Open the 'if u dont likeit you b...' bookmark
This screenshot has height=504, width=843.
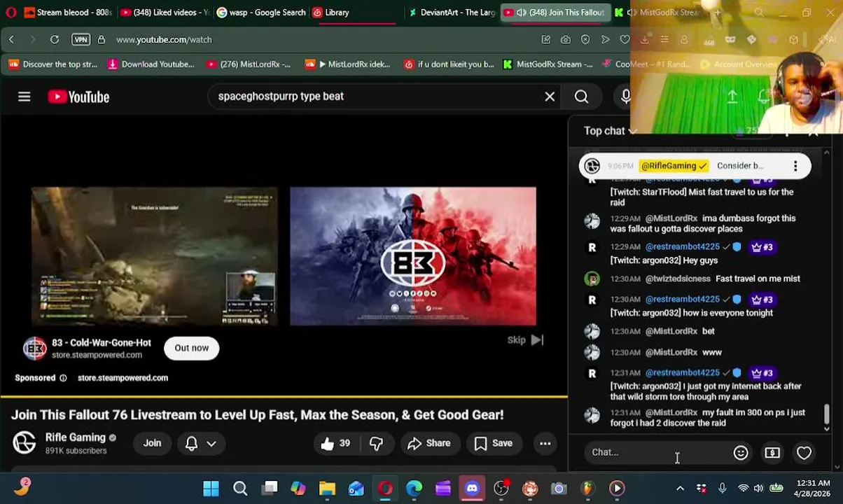[449, 64]
